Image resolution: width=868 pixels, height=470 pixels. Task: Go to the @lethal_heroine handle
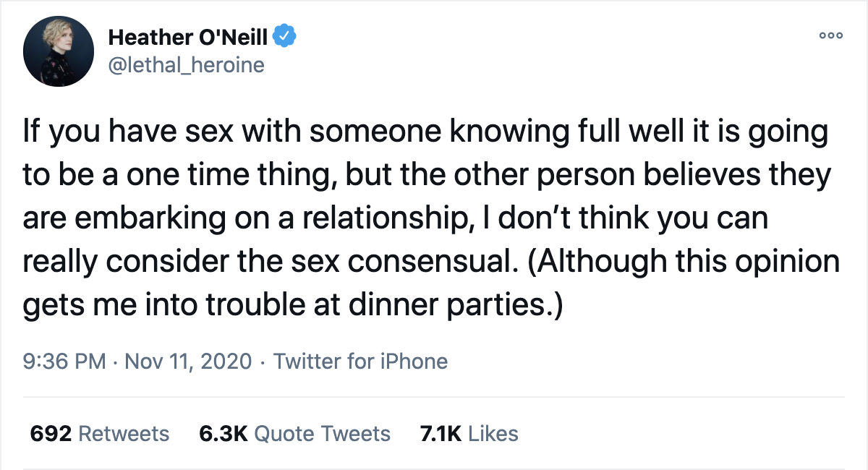pyautogui.click(x=186, y=65)
